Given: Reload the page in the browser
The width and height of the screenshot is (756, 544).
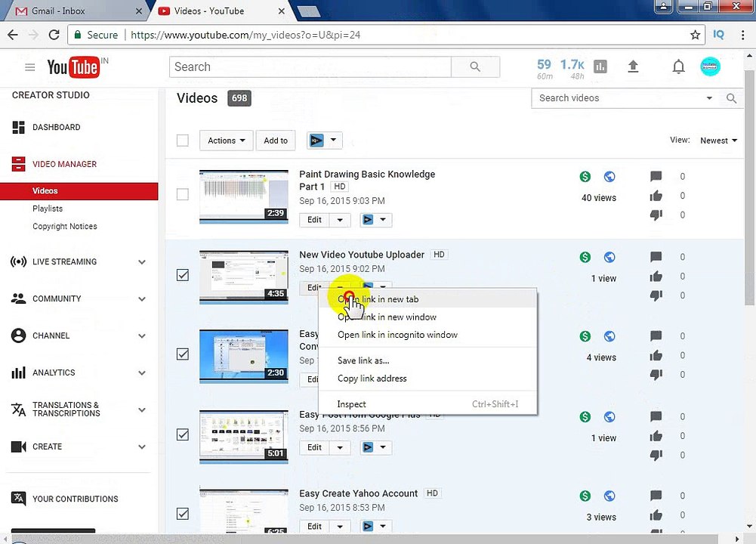Looking at the screenshot, I should (x=54, y=35).
